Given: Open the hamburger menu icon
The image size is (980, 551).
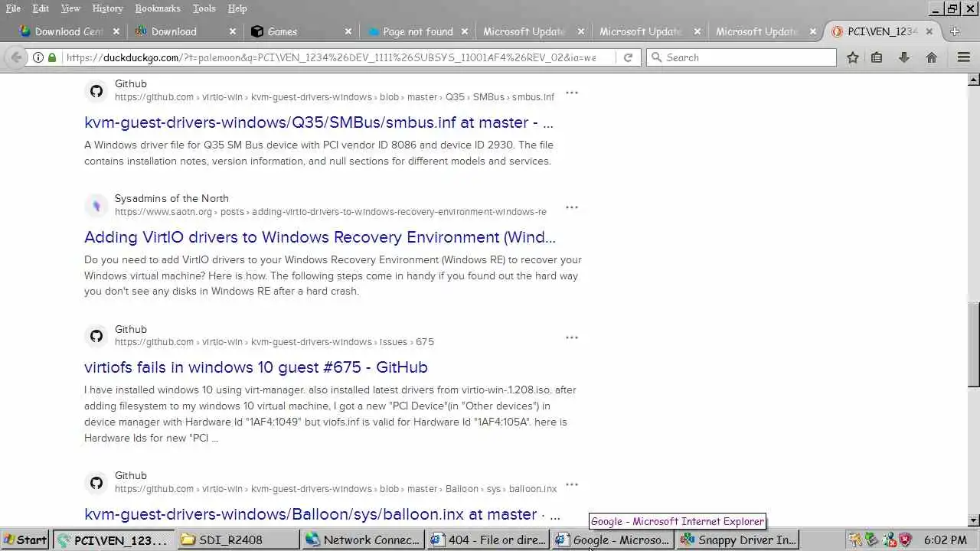Looking at the screenshot, I should [x=964, y=57].
